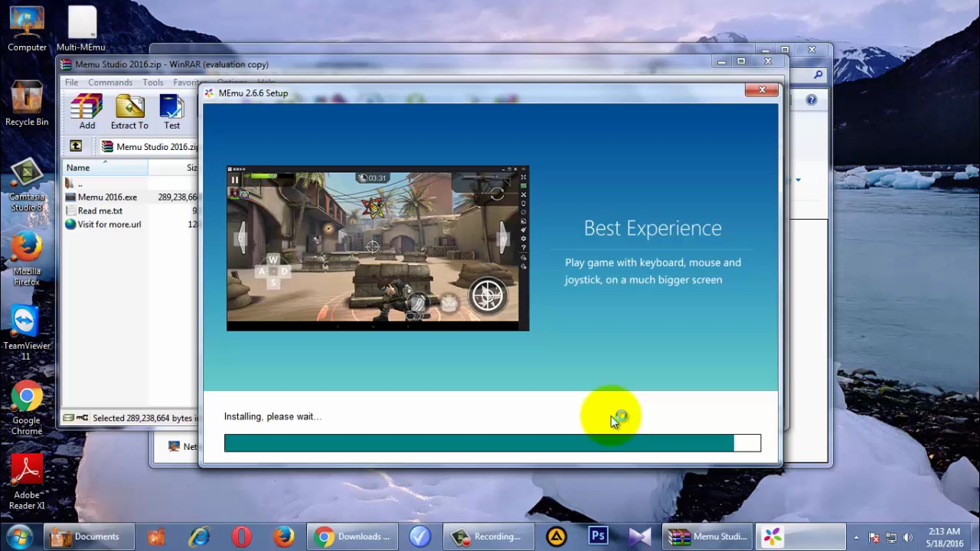Switch to Chrome Downloads taskbar button
Image resolution: width=980 pixels, height=551 pixels.
coord(353,536)
